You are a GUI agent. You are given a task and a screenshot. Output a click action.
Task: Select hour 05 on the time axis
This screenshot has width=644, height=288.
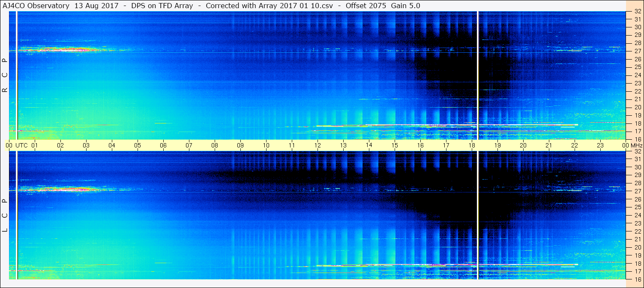138,145
